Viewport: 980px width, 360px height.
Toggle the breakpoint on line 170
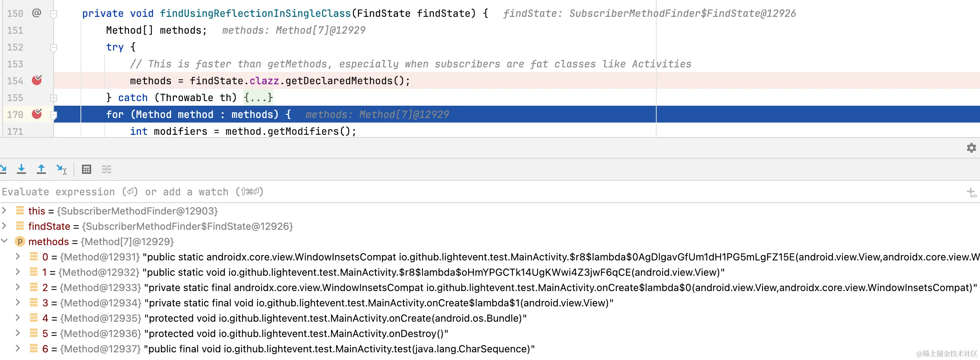pyautogui.click(x=37, y=114)
